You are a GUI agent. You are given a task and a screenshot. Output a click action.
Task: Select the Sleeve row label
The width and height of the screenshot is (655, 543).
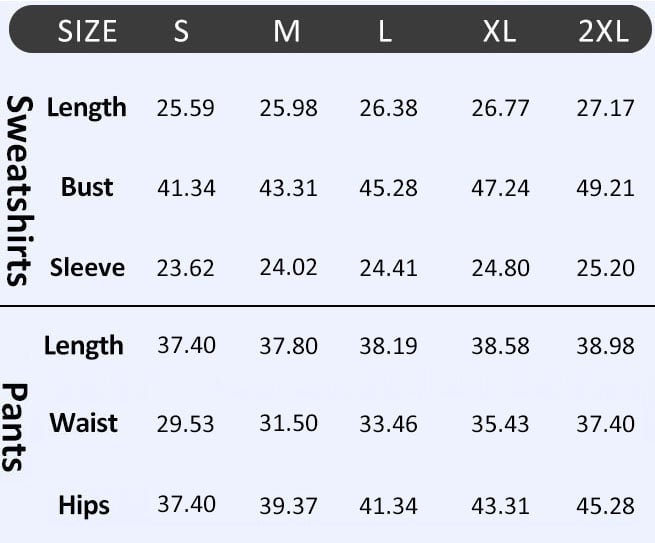87,267
